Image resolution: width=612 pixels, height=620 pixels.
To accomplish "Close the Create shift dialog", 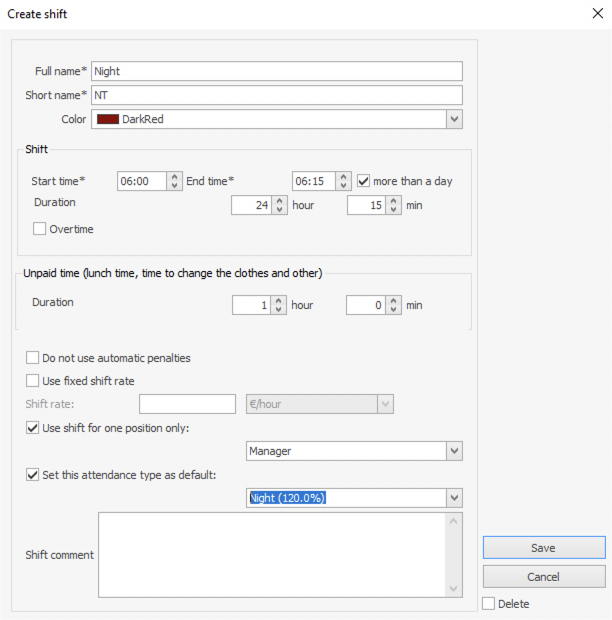I will tap(597, 14).
